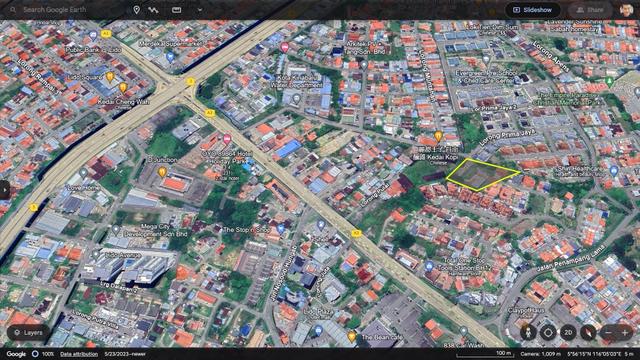Open the Google account avatar menu
The height and width of the screenshot is (360, 640).
tap(626, 10)
